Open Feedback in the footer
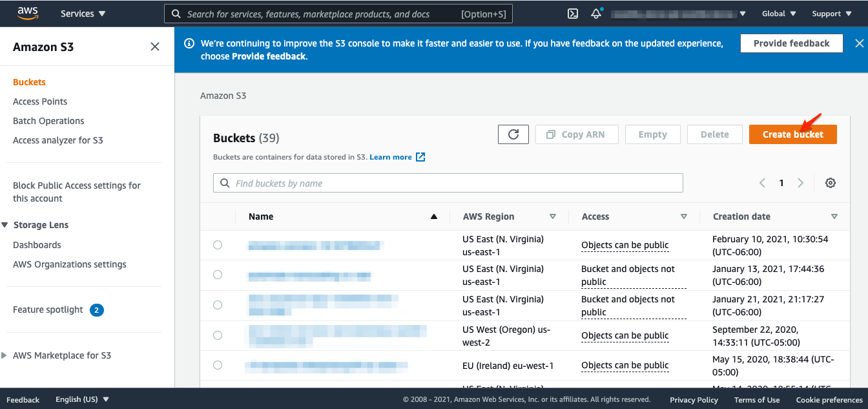The width and height of the screenshot is (868, 409). click(23, 399)
